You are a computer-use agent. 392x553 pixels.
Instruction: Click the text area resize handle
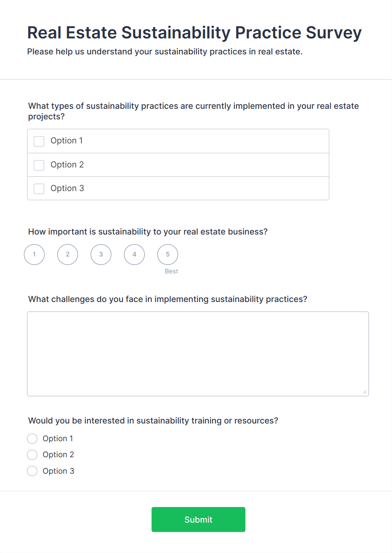[x=364, y=392]
